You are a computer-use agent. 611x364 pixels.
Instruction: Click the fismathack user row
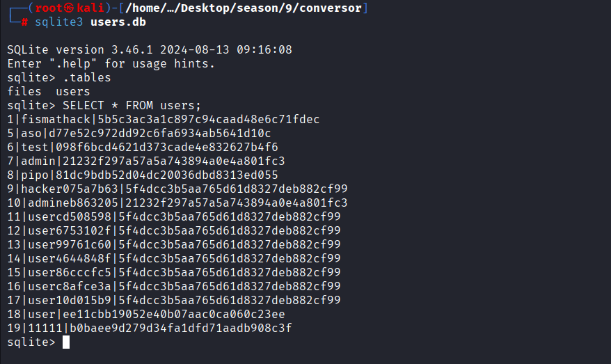point(164,119)
